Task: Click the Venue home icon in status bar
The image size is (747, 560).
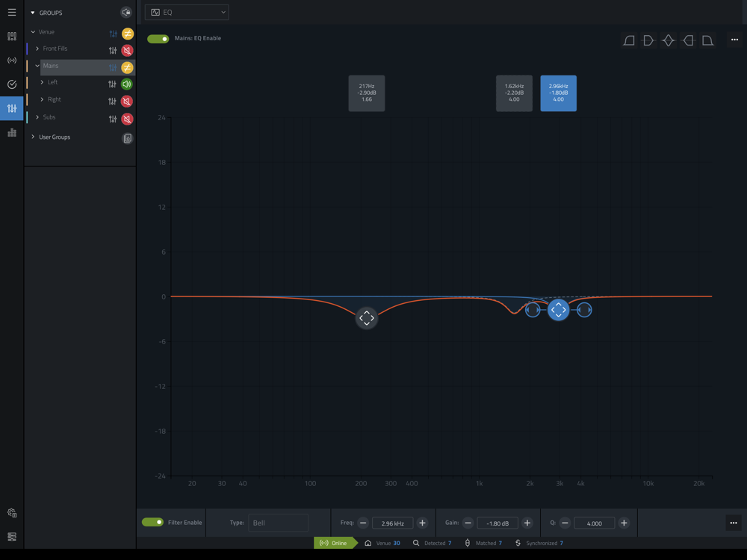Action: click(x=368, y=543)
